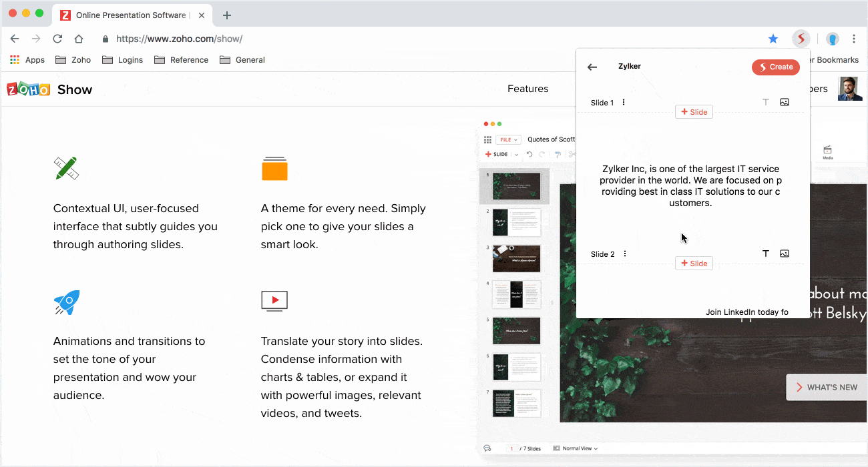Image resolution: width=868 pixels, height=467 pixels.
Task: Select slide thumbnail 5
Action: [x=516, y=330]
